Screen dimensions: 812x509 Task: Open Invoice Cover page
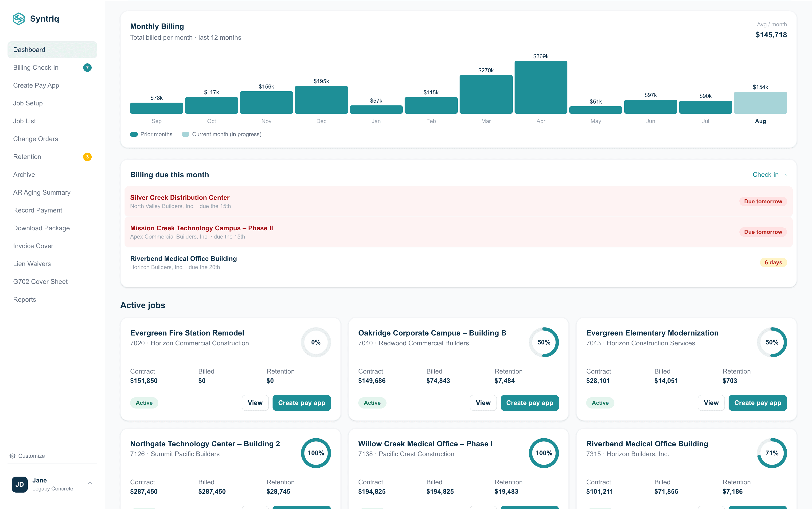click(x=52, y=246)
